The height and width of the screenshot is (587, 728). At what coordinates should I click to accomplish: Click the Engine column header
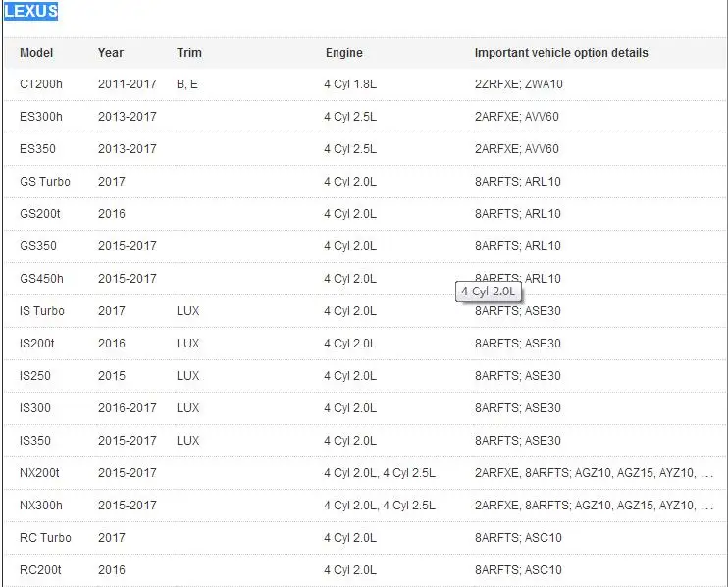tap(344, 53)
